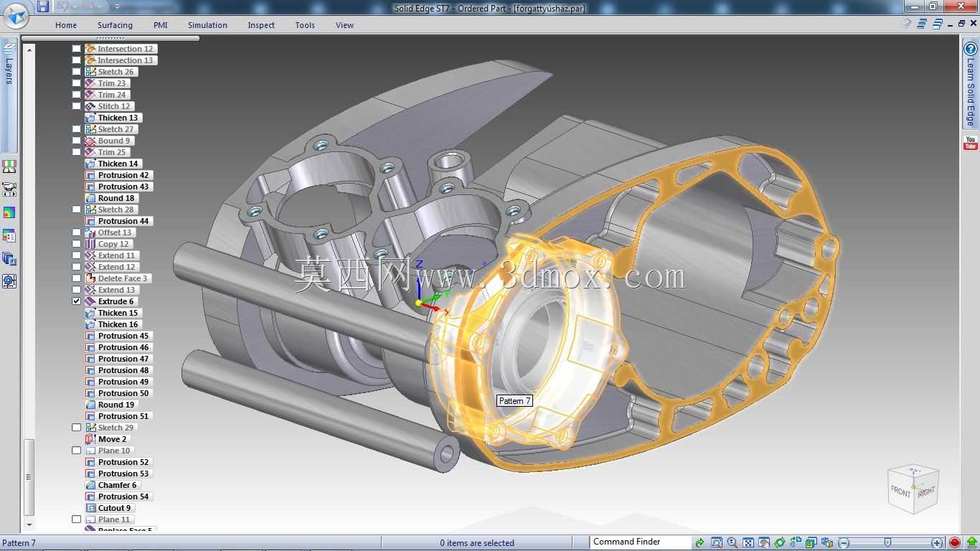980x551 pixels.
Task: Open the Tools ribbon tab
Action: 305,25
